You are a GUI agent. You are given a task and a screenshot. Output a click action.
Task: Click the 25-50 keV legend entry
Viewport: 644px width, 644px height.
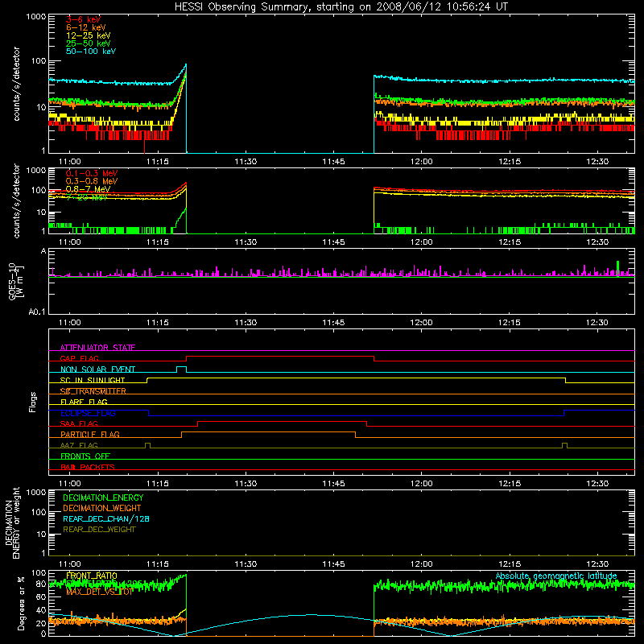click(88, 43)
